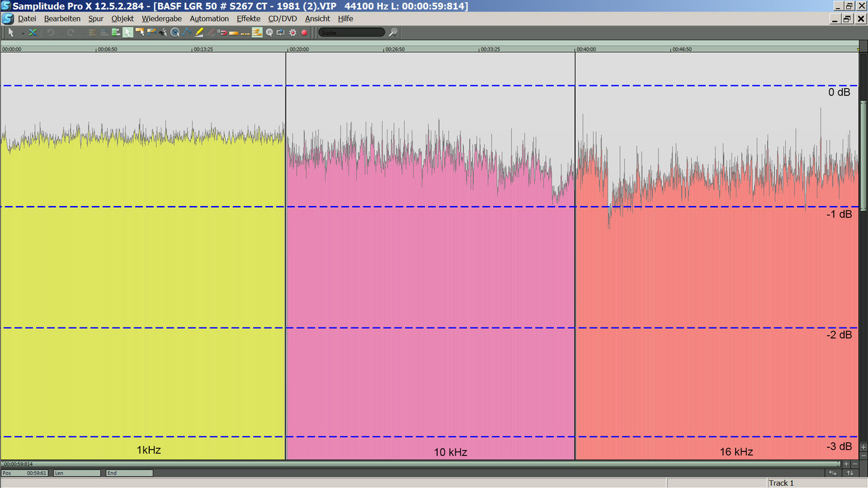Open the CD/DVD menu
868x488 pixels.
pos(282,19)
